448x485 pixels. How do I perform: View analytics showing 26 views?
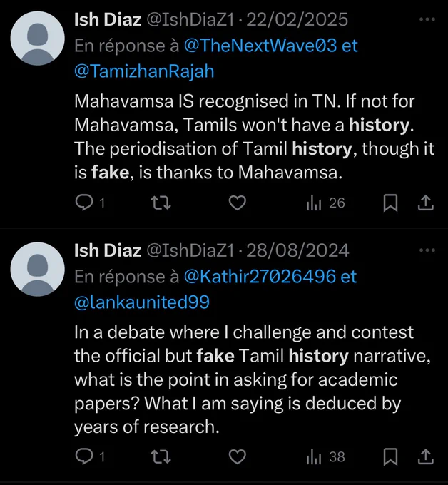[325, 203]
